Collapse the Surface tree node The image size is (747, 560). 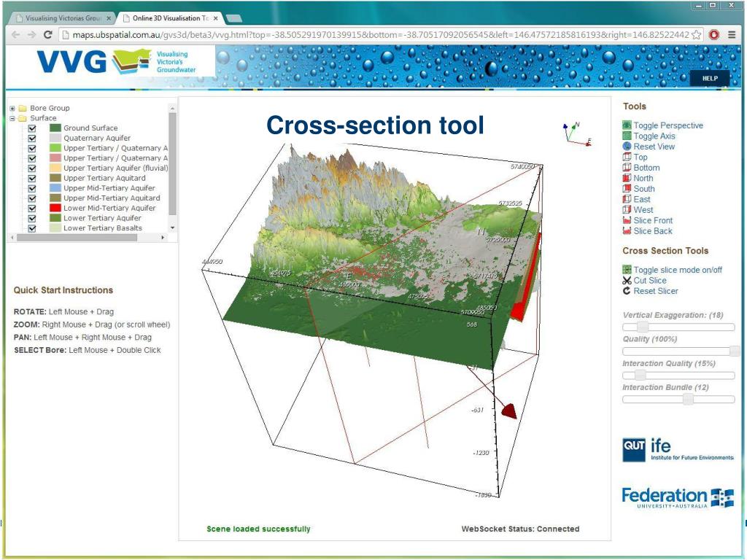[x=12, y=118]
